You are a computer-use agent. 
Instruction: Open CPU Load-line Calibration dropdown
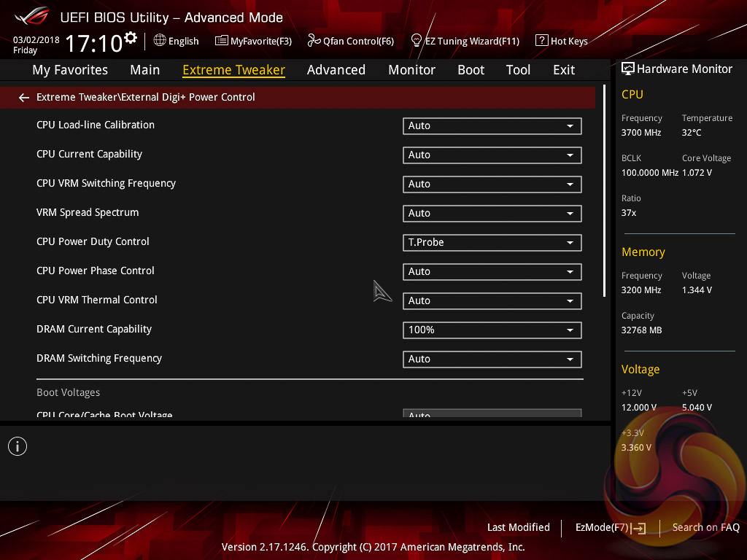click(492, 125)
